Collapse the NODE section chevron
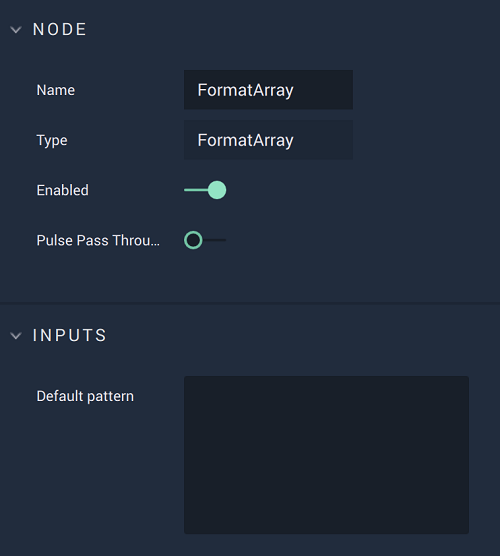 coord(16,30)
